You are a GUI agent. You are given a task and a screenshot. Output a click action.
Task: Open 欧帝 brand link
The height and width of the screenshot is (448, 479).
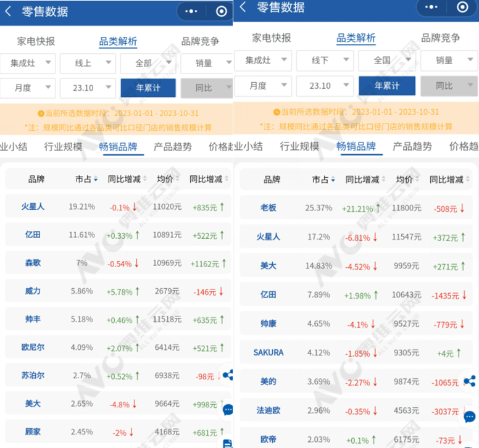(x=269, y=439)
